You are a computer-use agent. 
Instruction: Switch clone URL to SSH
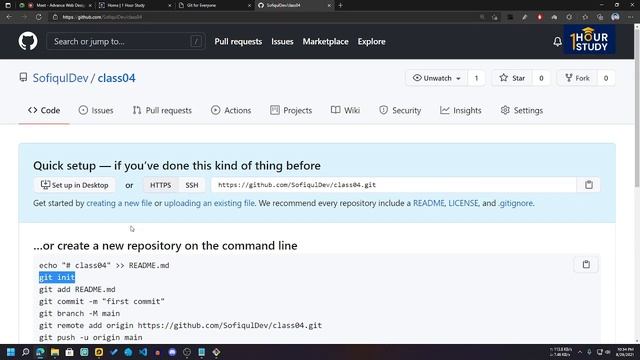[x=192, y=185]
